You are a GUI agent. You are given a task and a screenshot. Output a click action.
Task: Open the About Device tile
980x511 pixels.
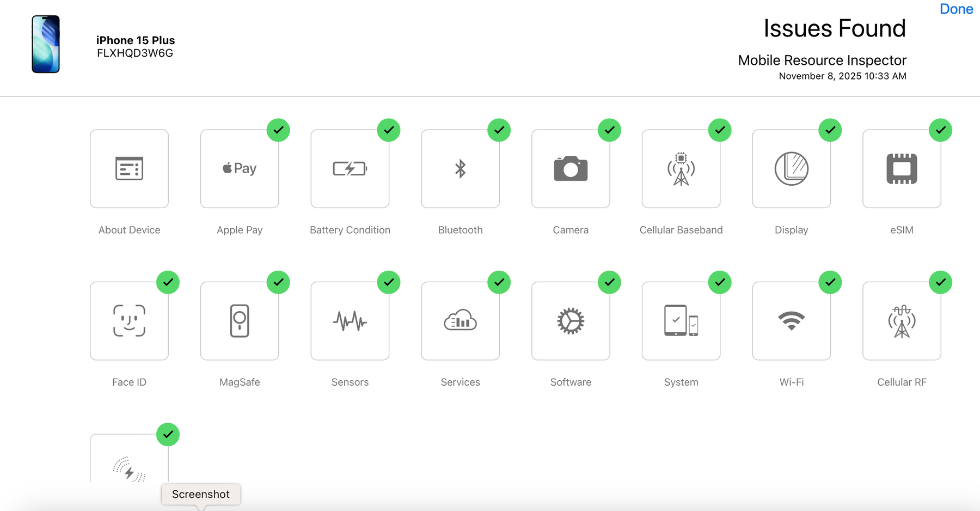[x=129, y=169]
